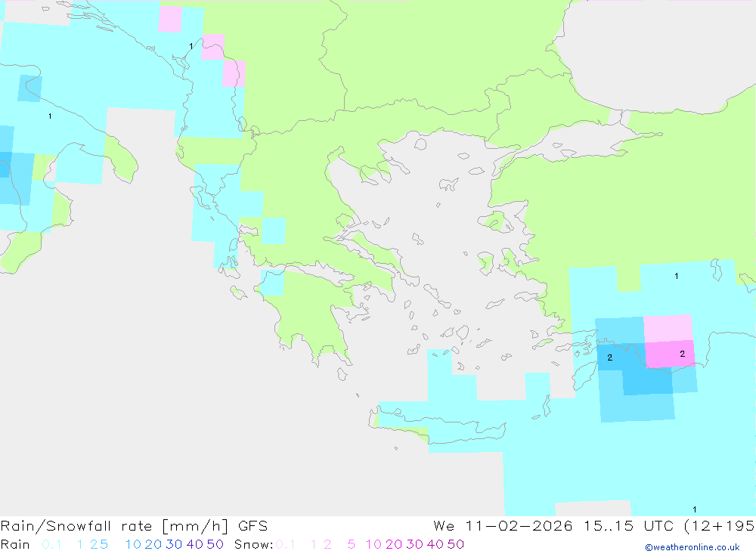Pick the 5 value in Rain legend

tap(104, 544)
